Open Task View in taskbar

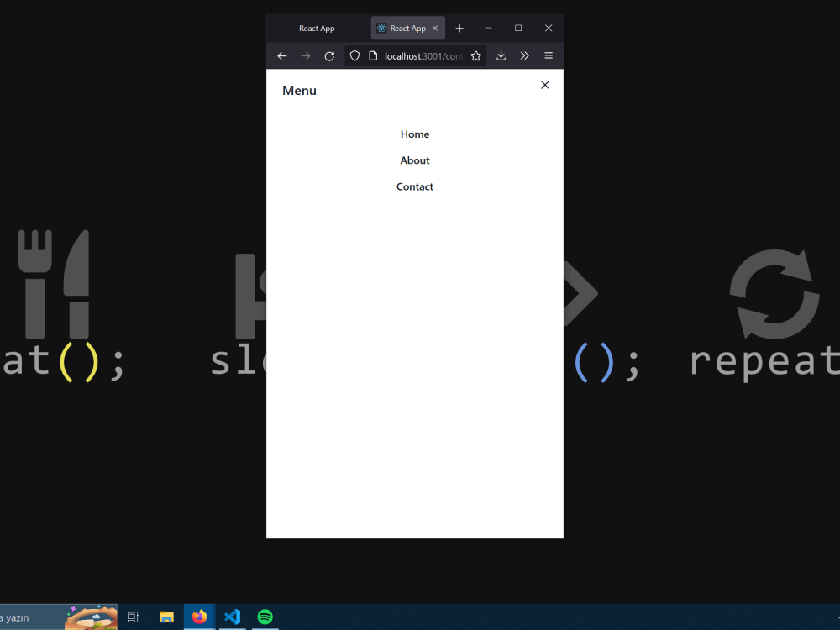(x=133, y=617)
